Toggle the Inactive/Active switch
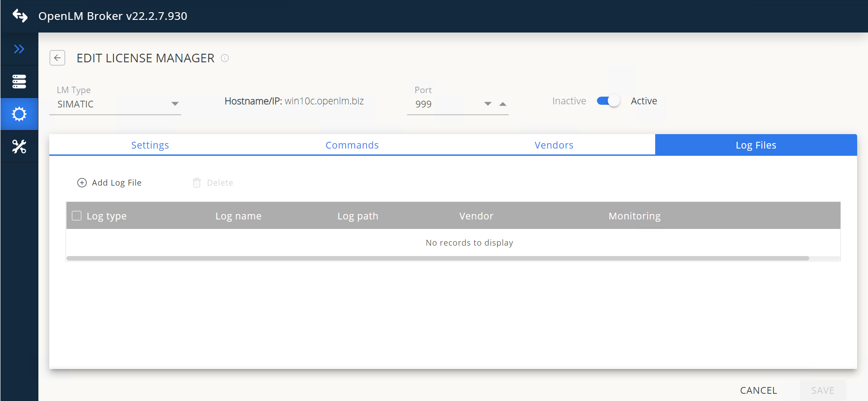 [x=608, y=101]
